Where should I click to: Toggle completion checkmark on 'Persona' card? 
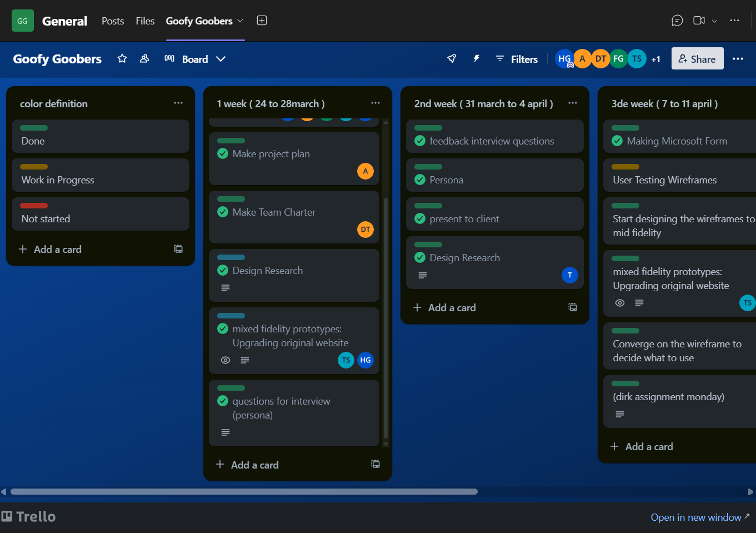420,180
